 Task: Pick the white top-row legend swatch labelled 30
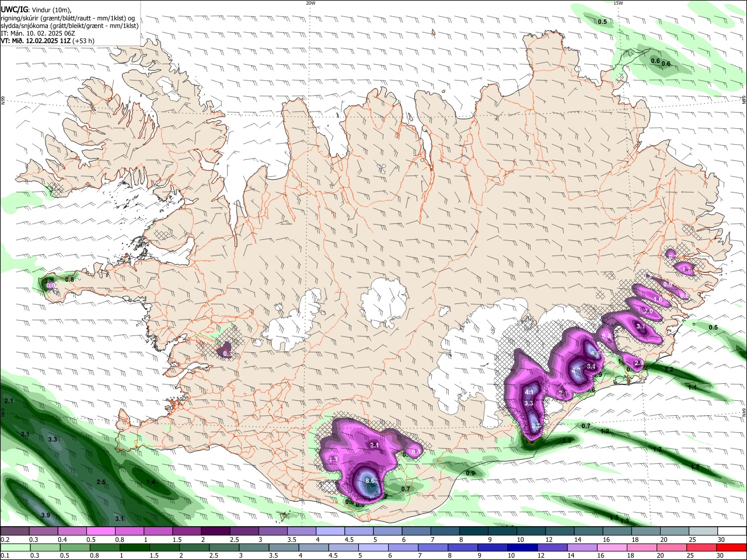point(731,531)
